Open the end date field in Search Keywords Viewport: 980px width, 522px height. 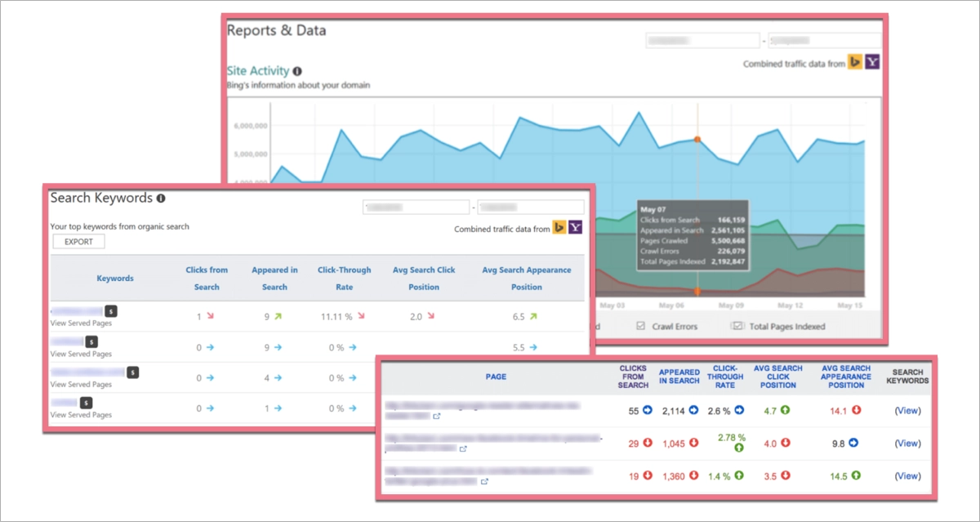coord(531,207)
